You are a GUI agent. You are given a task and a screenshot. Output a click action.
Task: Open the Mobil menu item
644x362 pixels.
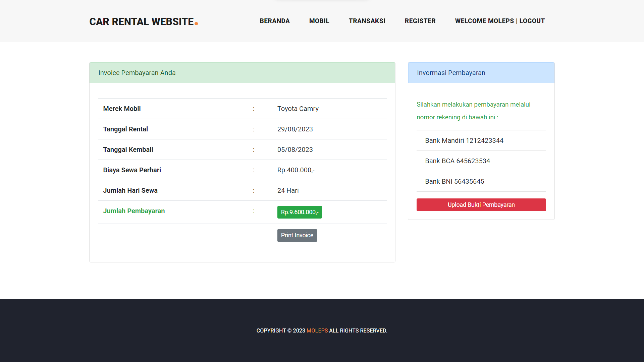(319, 21)
